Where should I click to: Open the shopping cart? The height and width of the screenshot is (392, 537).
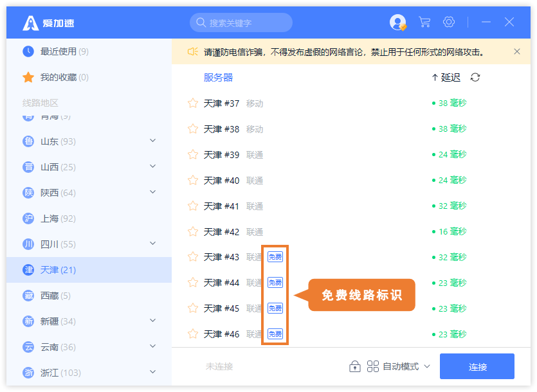coord(424,22)
